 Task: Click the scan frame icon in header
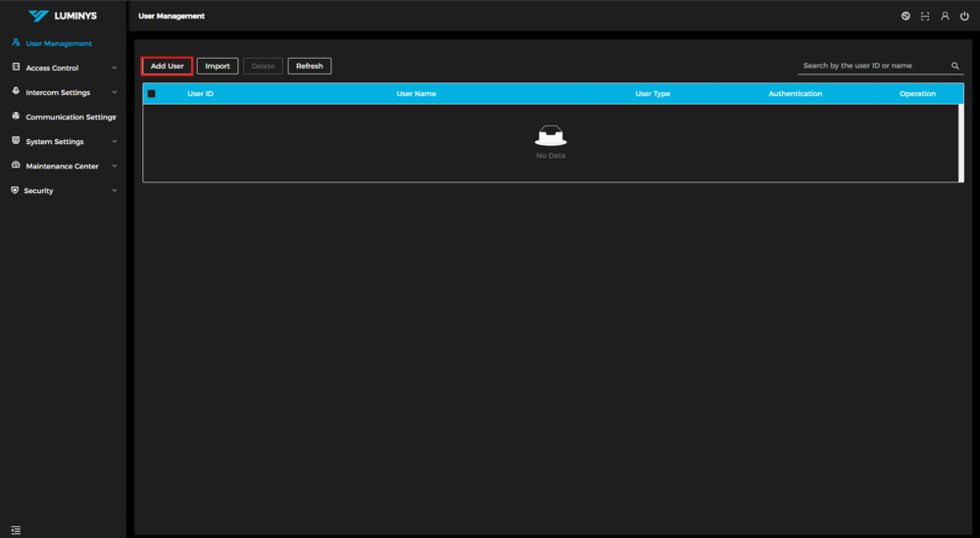coord(925,16)
